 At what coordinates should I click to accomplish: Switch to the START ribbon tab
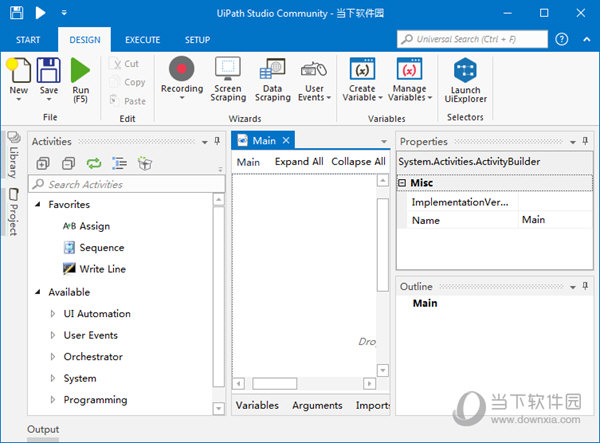(x=28, y=40)
